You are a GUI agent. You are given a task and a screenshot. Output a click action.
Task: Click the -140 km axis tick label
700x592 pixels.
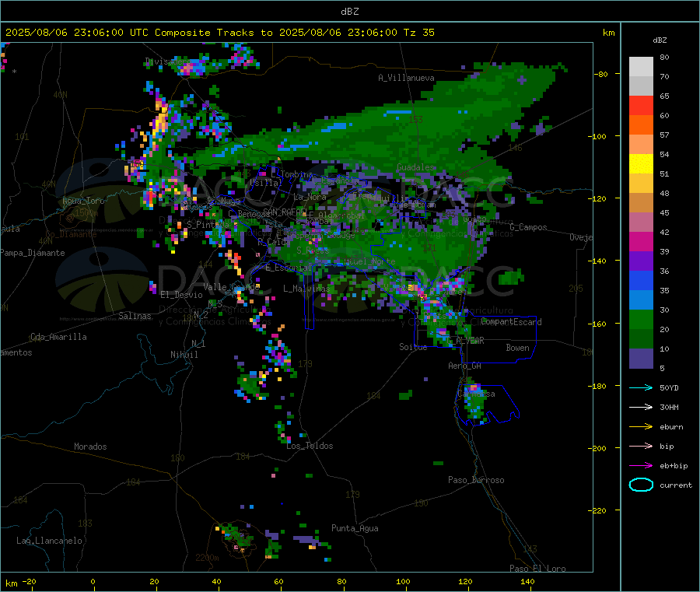(597, 261)
